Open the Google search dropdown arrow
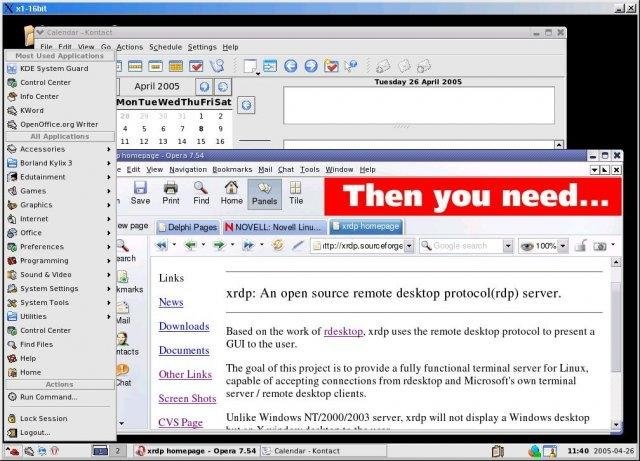Screen dimensions: 640x461 click(508, 246)
